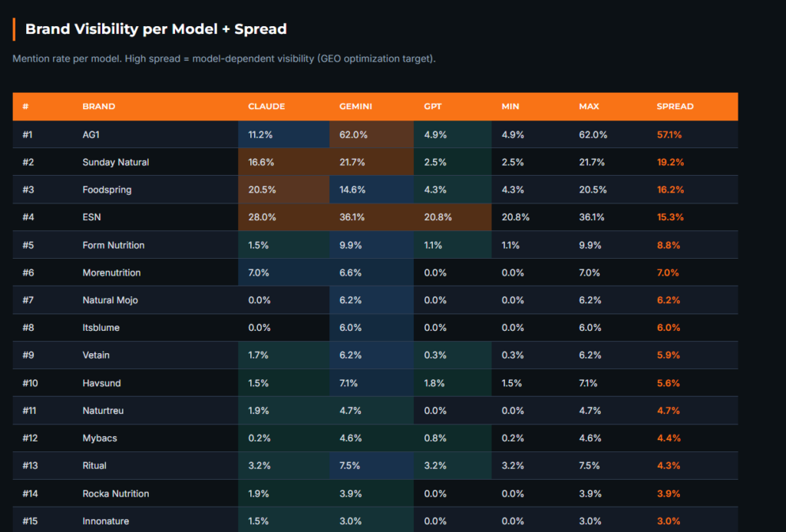Select the Natural Mojo brand name
This screenshot has height=532, width=786.
pos(110,300)
